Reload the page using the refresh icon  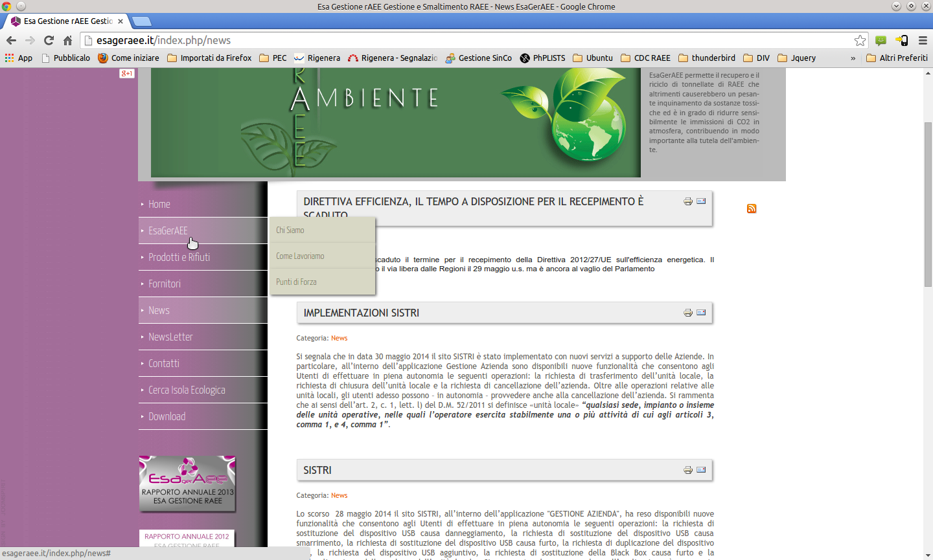(x=49, y=40)
